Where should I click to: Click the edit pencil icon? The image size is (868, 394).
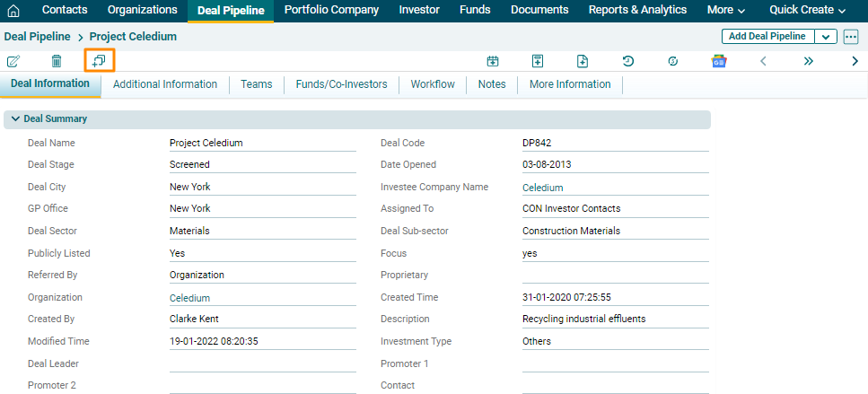[13, 61]
